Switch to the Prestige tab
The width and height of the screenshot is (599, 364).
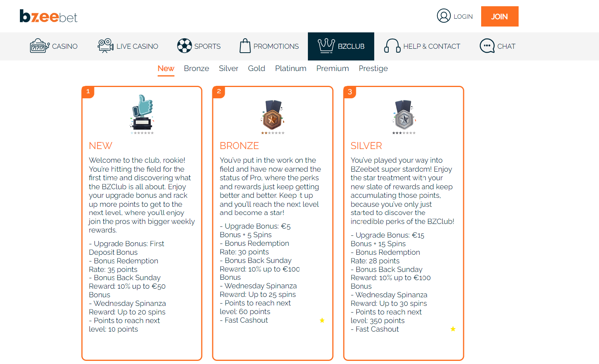(x=373, y=69)
